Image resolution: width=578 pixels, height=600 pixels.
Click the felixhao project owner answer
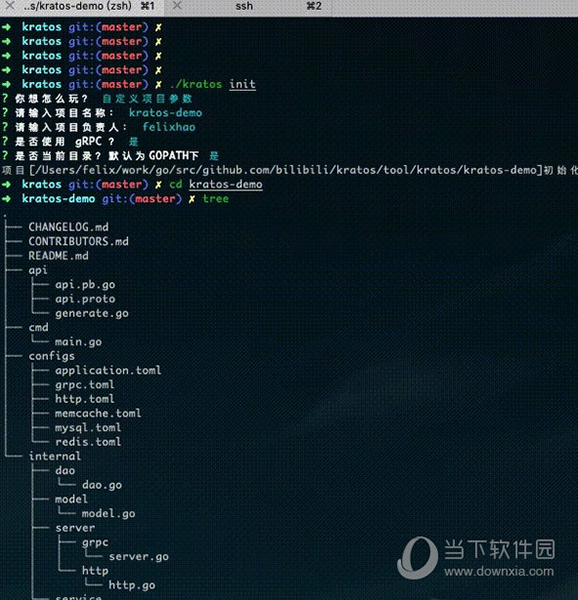pos(169,127)
